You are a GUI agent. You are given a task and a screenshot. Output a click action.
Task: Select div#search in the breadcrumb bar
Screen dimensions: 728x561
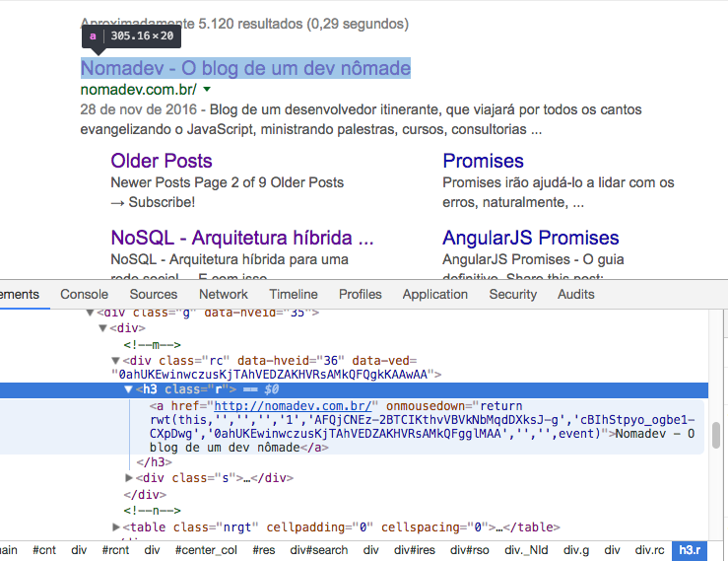(319, 550)
